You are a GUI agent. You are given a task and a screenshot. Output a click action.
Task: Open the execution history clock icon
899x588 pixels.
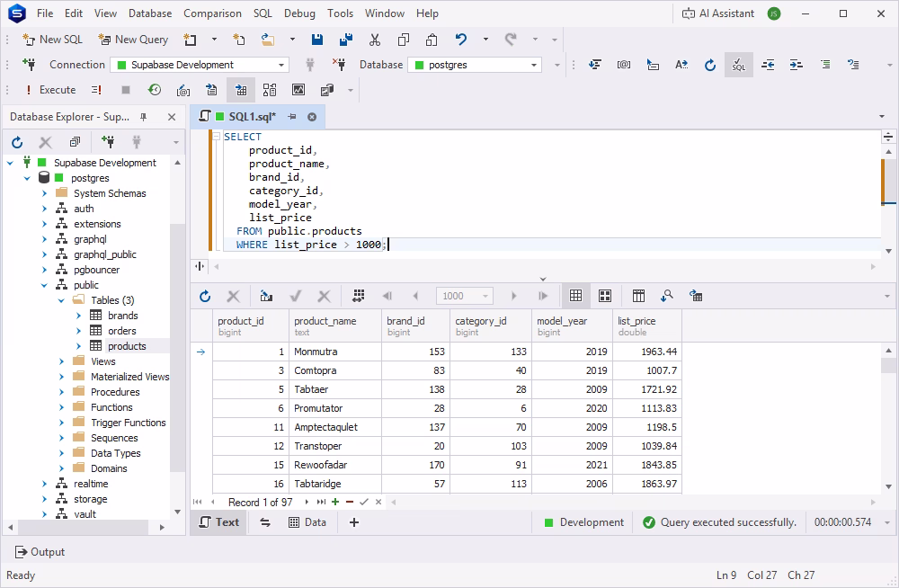tap(155, 90)
